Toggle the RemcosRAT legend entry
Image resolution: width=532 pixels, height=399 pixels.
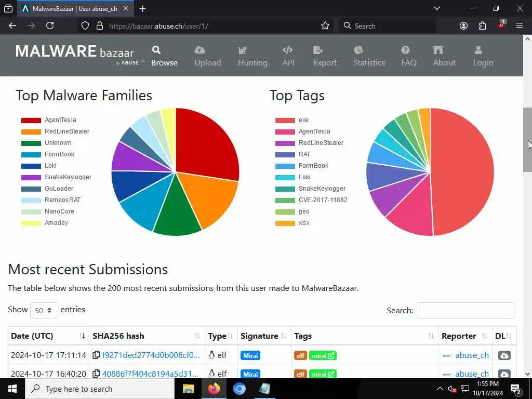coord(51,200)
